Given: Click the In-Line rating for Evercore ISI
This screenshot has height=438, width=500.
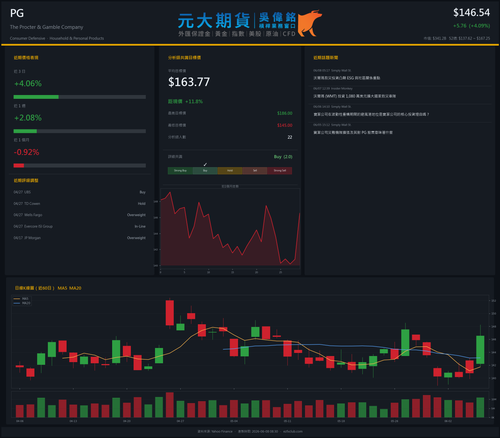Looking at the screenshot, I should click(x=140, y=227).
